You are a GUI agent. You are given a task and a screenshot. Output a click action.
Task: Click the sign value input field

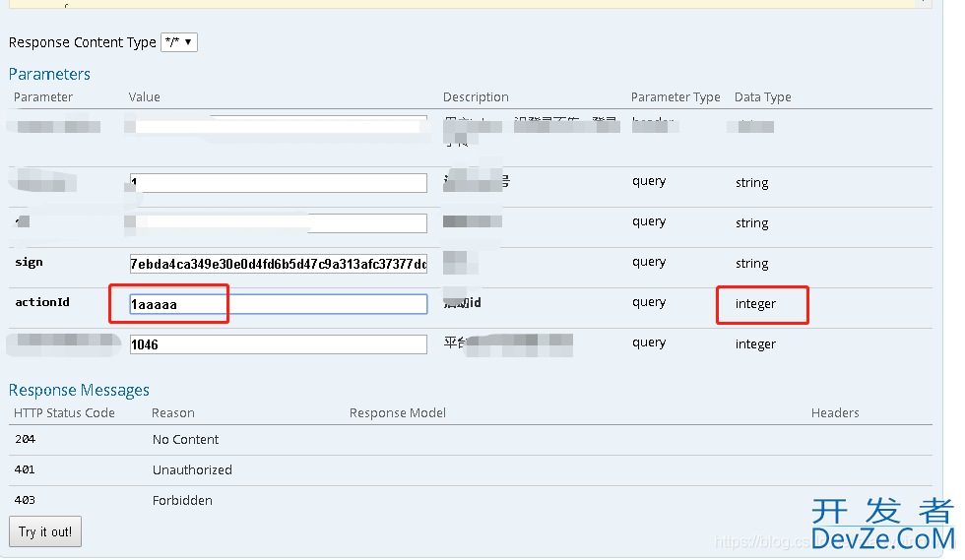click(x=278, y=264)
